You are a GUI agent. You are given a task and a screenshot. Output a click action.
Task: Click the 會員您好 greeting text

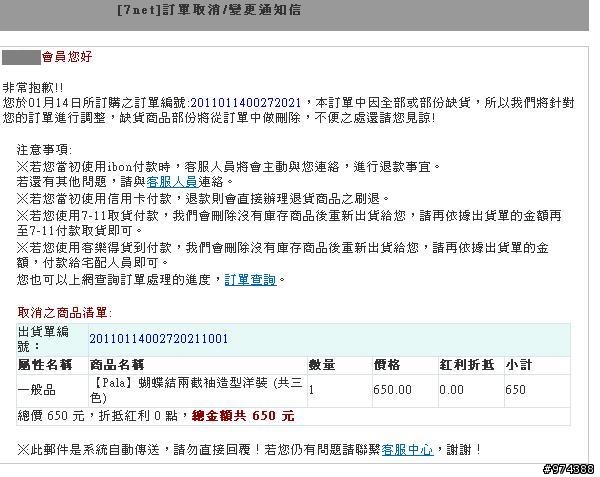67,57
